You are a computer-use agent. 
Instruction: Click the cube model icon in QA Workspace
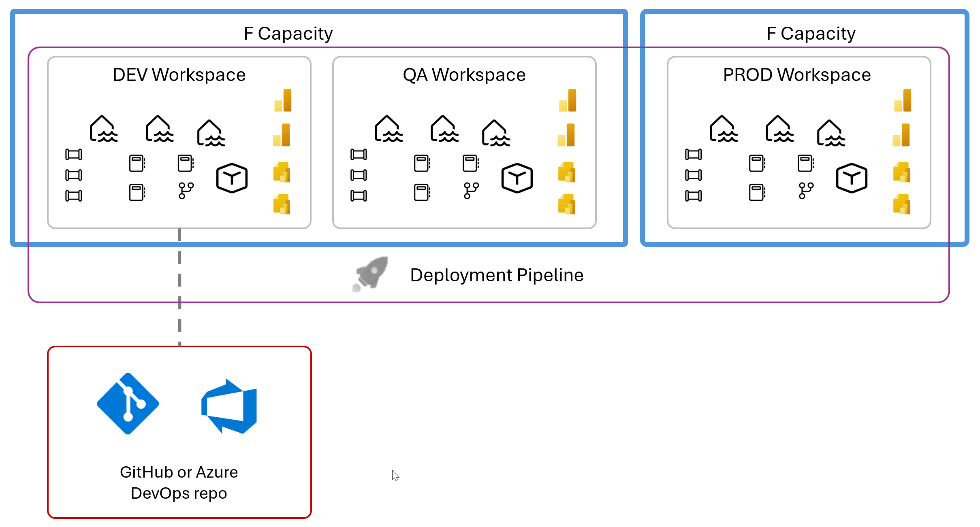[x=517, y=178]
